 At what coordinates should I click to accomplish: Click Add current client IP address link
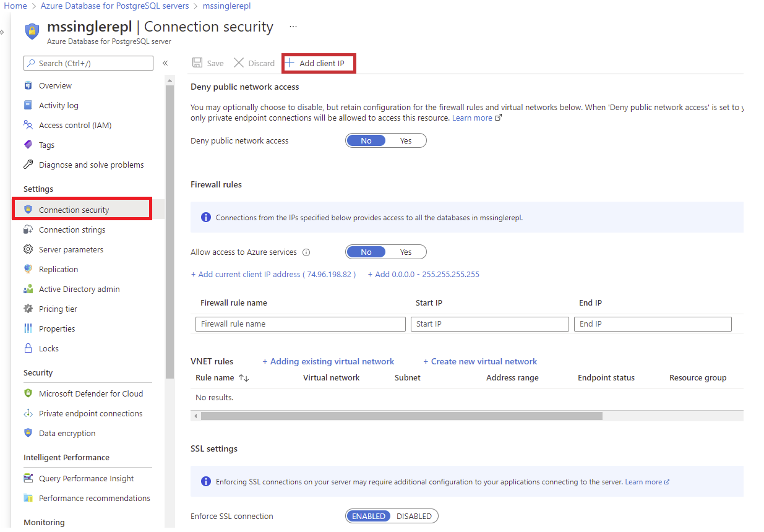click(273, 274)
